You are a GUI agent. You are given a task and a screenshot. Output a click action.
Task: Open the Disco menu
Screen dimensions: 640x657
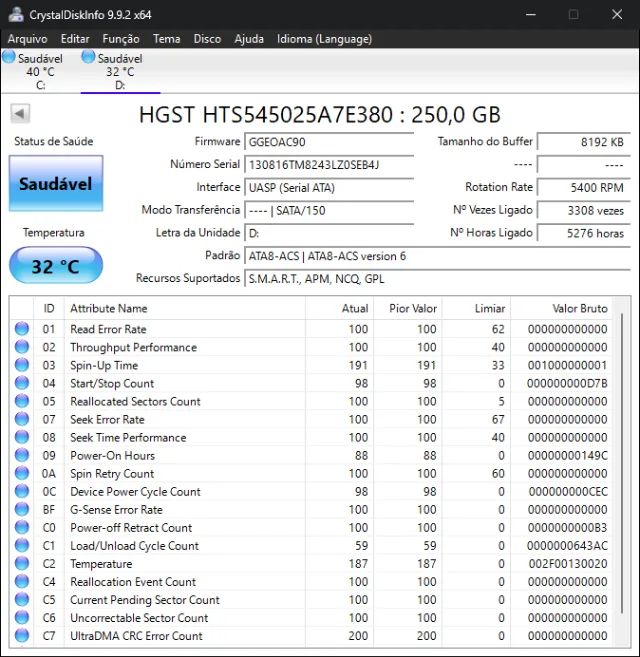[x=207, y=39]
